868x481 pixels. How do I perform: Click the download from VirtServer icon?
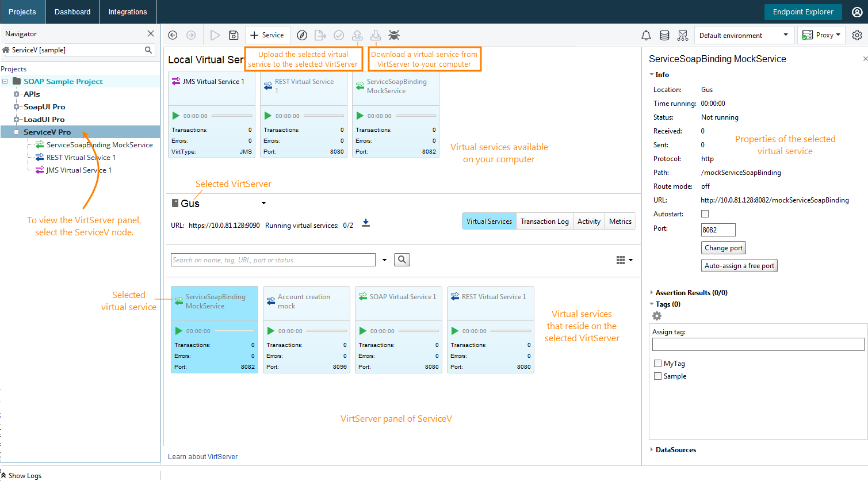[376, 35]
